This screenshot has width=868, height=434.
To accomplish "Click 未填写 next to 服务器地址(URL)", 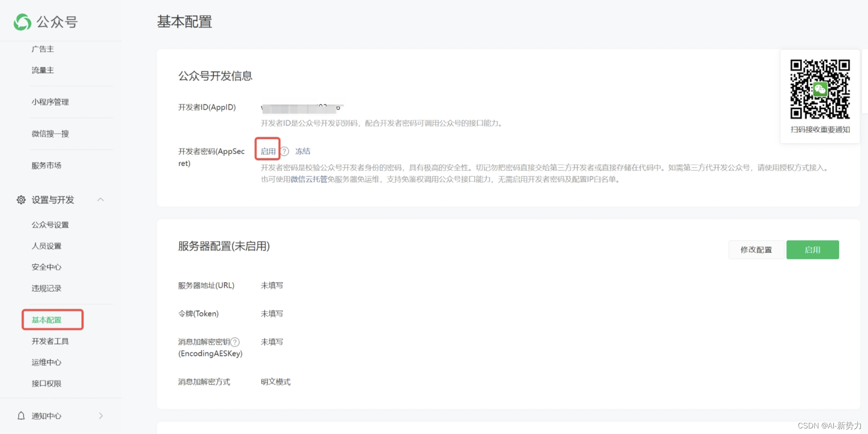I will (x=272, y=285).
